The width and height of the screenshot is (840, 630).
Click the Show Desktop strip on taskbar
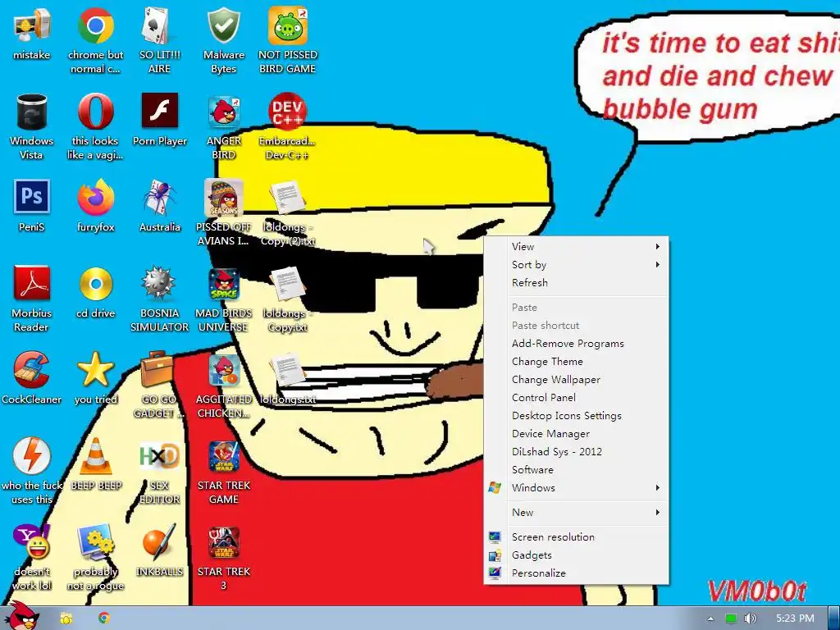pyautogui.click(x=834, y=619)
